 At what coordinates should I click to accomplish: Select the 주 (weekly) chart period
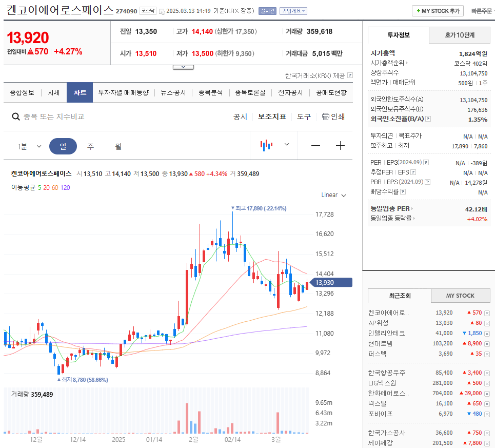pos(90,146)
